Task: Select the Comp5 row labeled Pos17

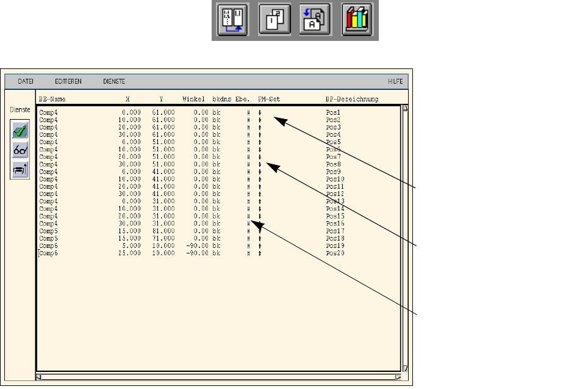Action: (335, 231)
